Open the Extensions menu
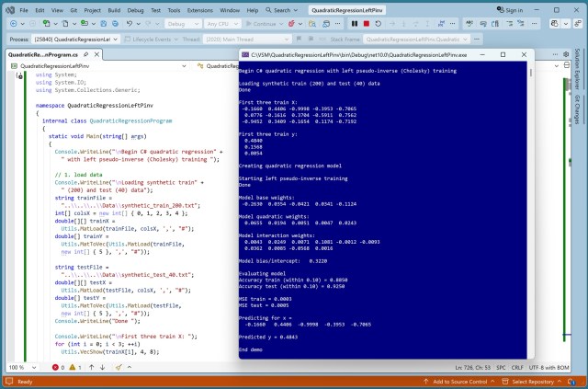The width and height of the screenshot is (588, 389). click(x=200, y=10)
